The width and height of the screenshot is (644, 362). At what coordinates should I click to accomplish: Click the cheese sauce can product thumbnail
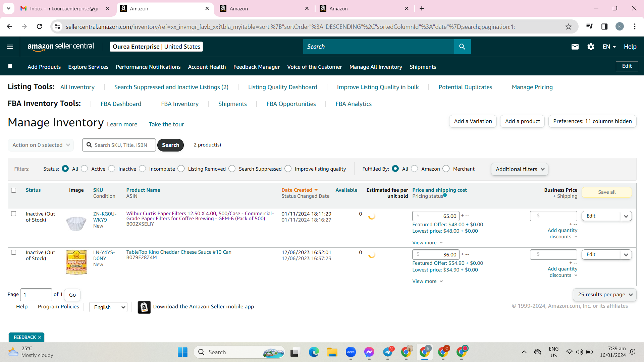76,262
